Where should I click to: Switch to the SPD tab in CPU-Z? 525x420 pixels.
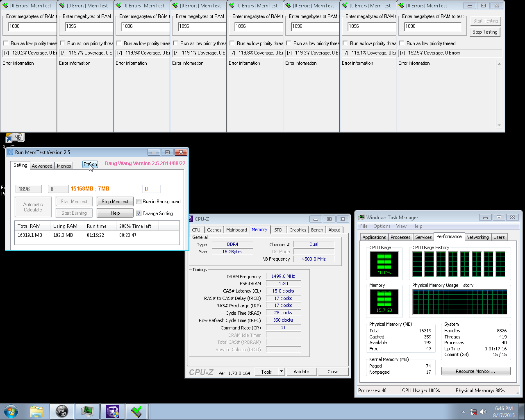278,230
